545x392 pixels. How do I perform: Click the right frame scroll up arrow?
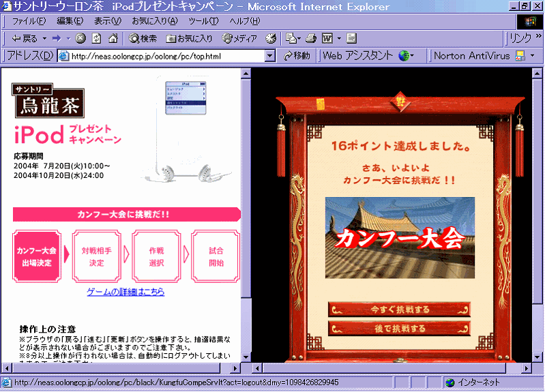click(x=537, y=74)
